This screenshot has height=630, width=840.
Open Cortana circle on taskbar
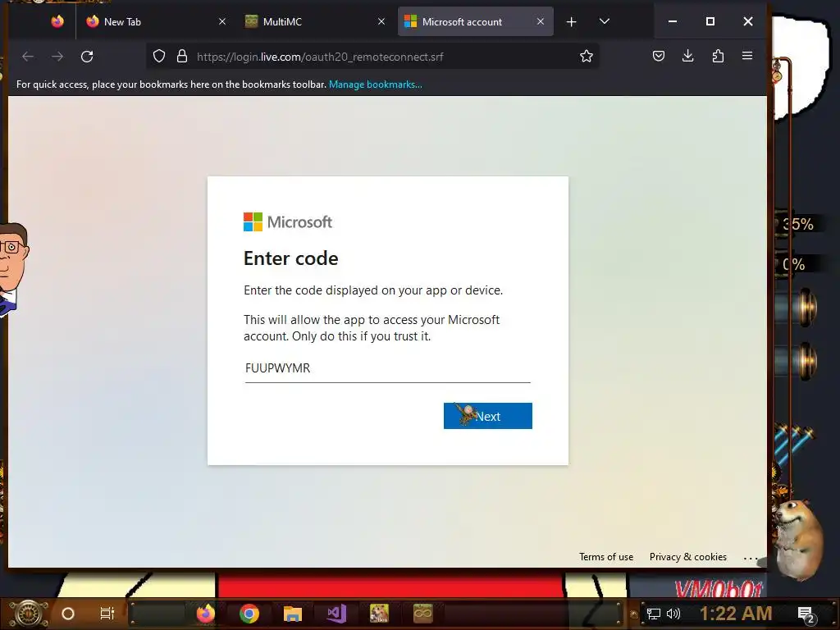click(x=68, y=614)
